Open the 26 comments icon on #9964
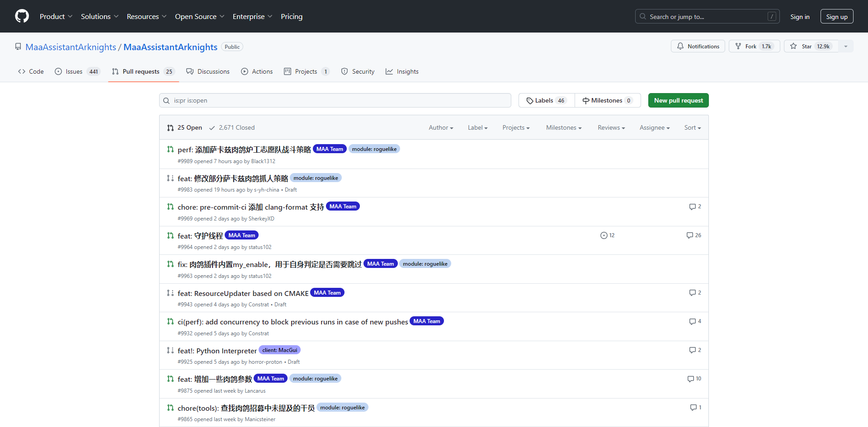This screenshot has height=427, width=868. [694, 235]
